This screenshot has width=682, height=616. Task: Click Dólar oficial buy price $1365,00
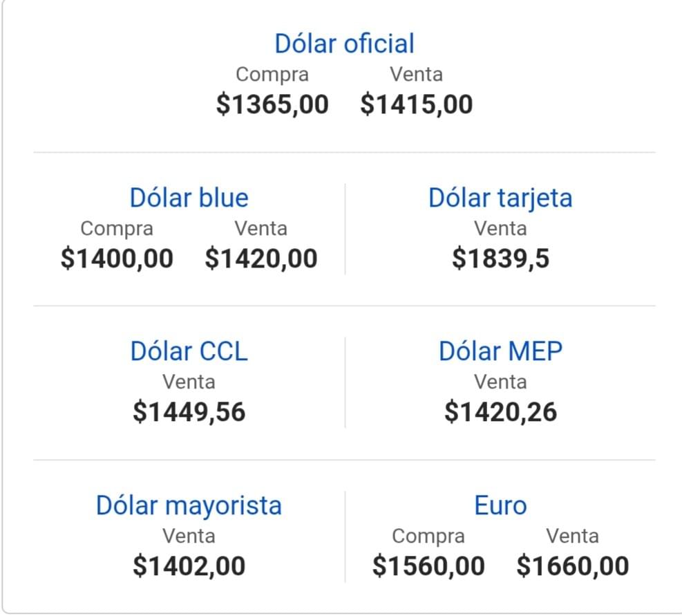point(272,104)
